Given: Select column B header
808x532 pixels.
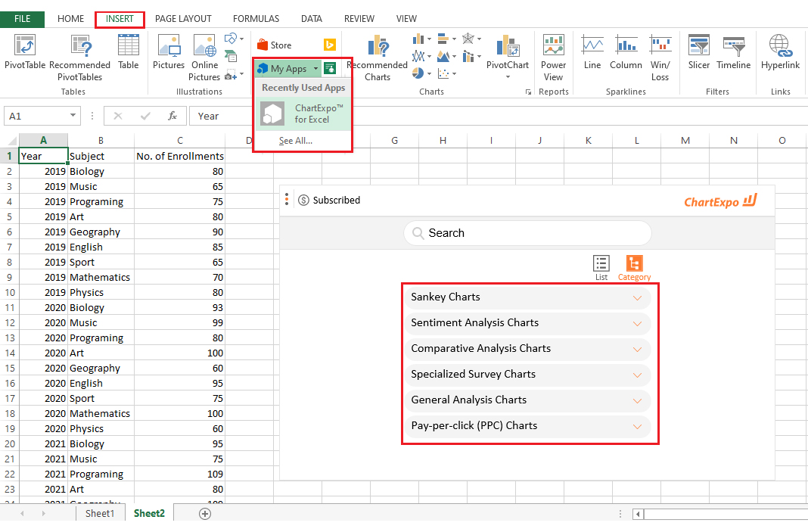Looking at the screenshot, I should [x=101, y=140].
